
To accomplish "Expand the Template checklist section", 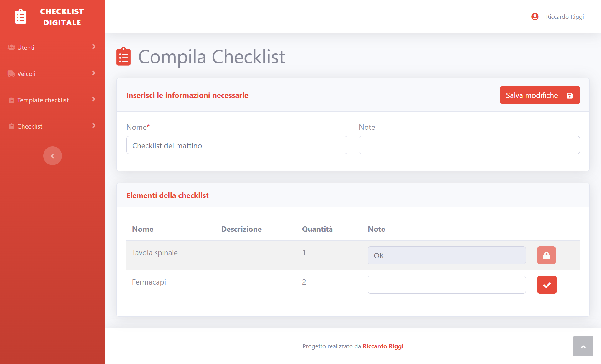I will [x=52, y=100].
